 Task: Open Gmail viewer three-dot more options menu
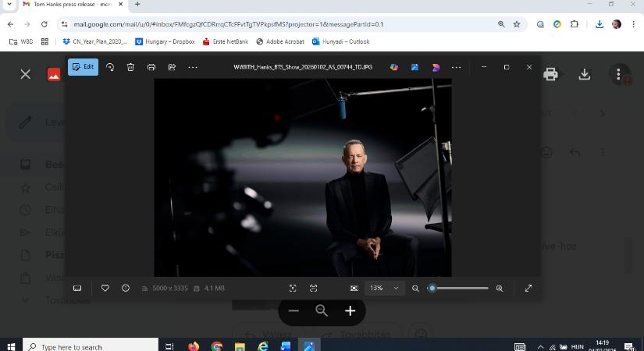618,74
